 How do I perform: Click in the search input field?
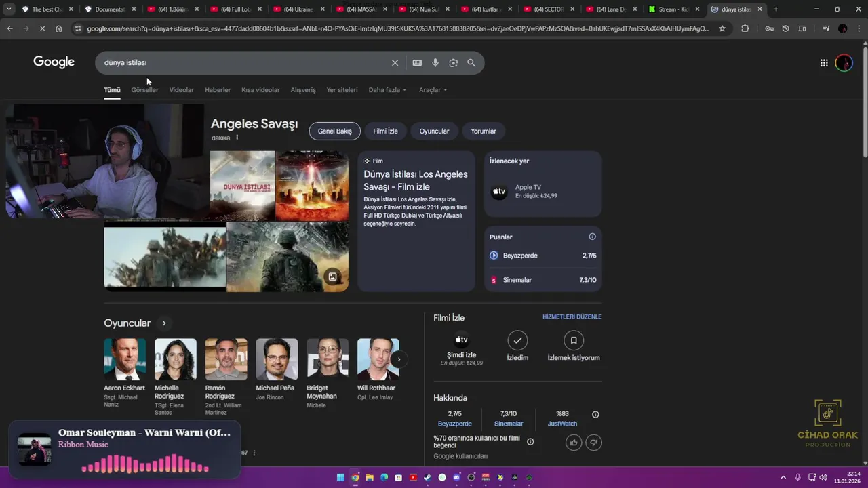[244, 62]
